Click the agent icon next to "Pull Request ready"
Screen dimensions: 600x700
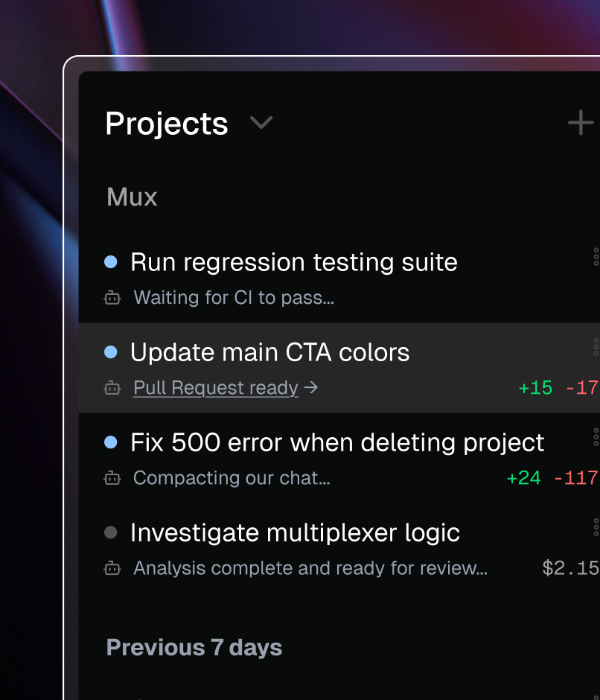point(112,388)
